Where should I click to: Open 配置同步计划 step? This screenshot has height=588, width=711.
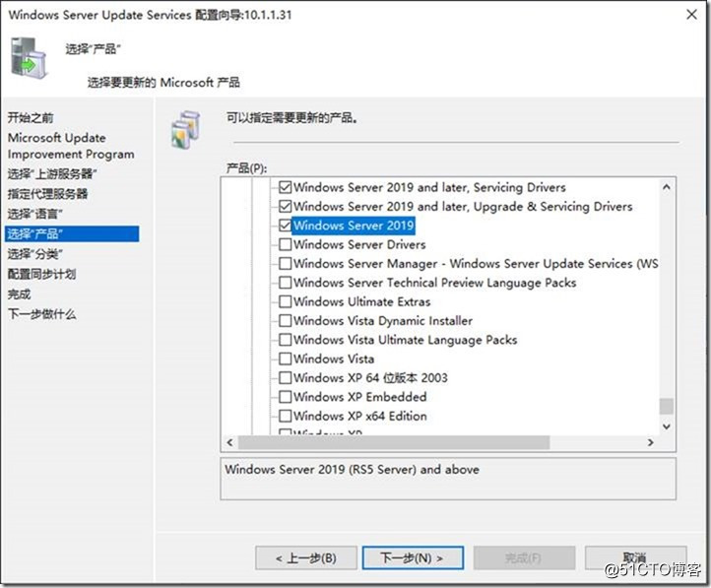tap(41, 274)
